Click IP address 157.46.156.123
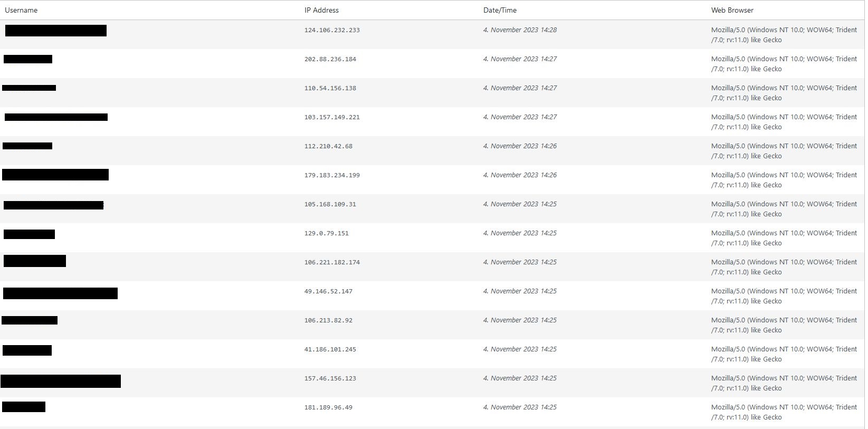The image size is (868, 429). pos(330,378)
